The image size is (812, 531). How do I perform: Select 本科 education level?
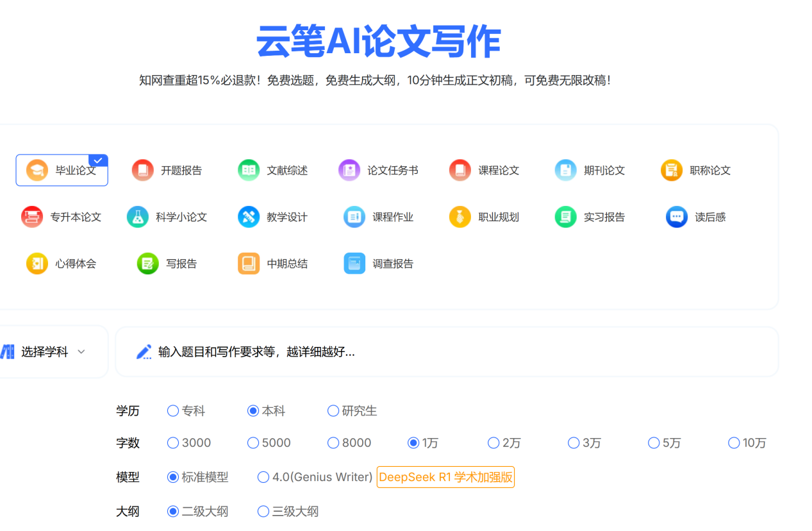[x=266, y=410]
